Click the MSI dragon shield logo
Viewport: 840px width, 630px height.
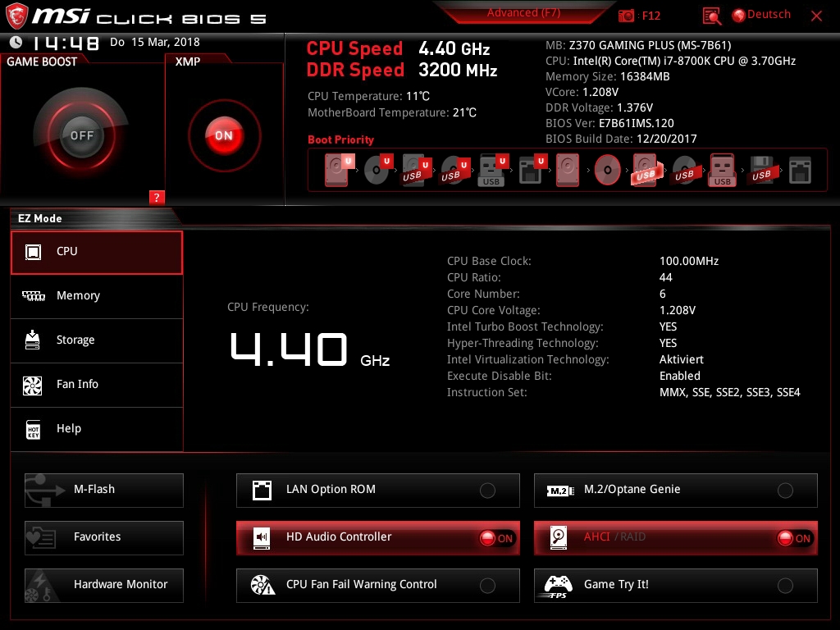click(x=16, y=16)
